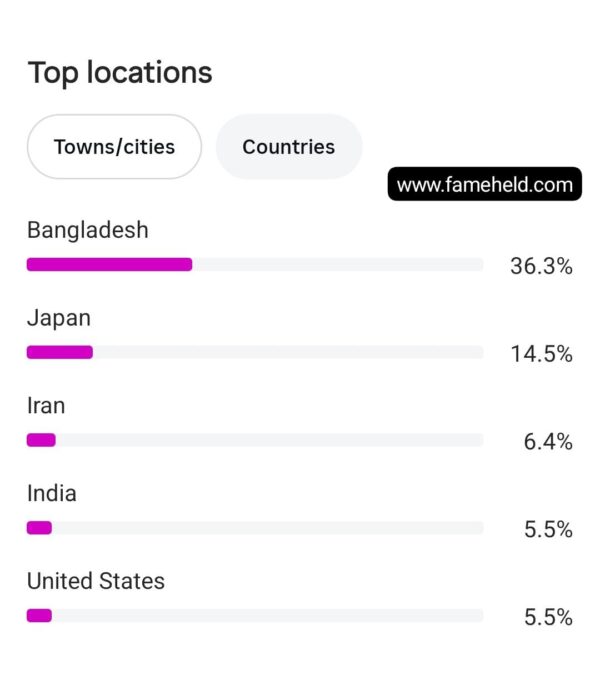
Task: Select the Bangladesh country label
Action: (88, 230)
